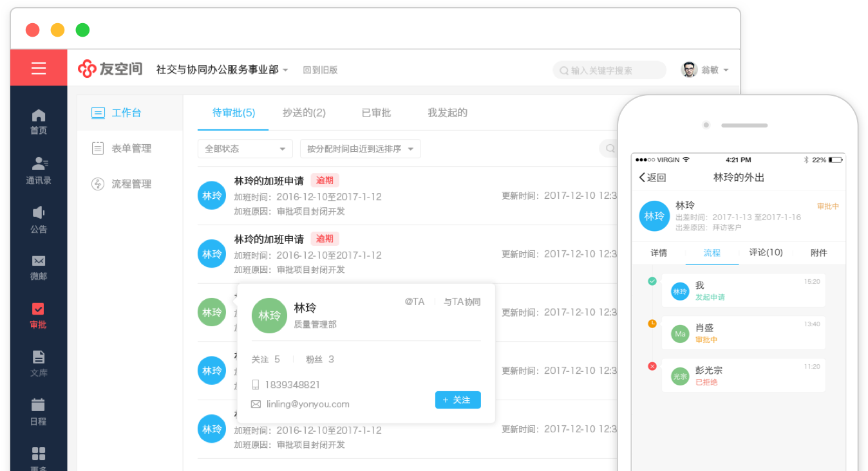Open the hamburger menu in red header
This screenshot has width=868, height=471.
click(x=39, y=68)
